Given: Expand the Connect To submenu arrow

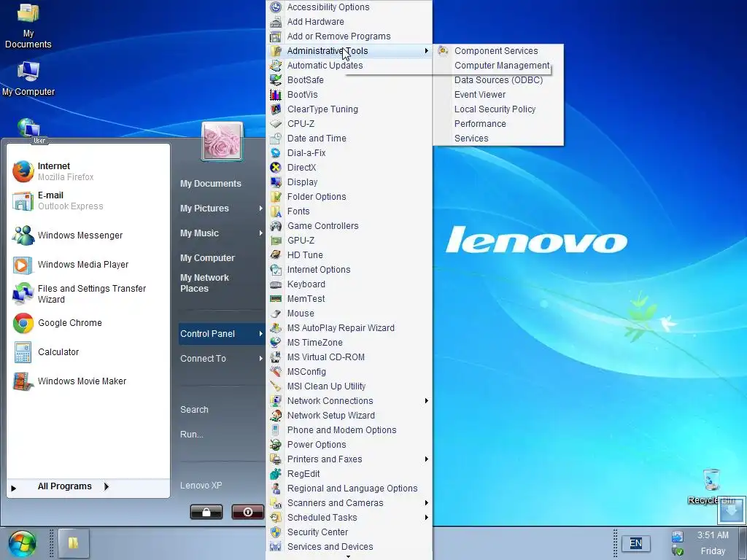Looking at the screenshot, I should click(x=261, y=358).
